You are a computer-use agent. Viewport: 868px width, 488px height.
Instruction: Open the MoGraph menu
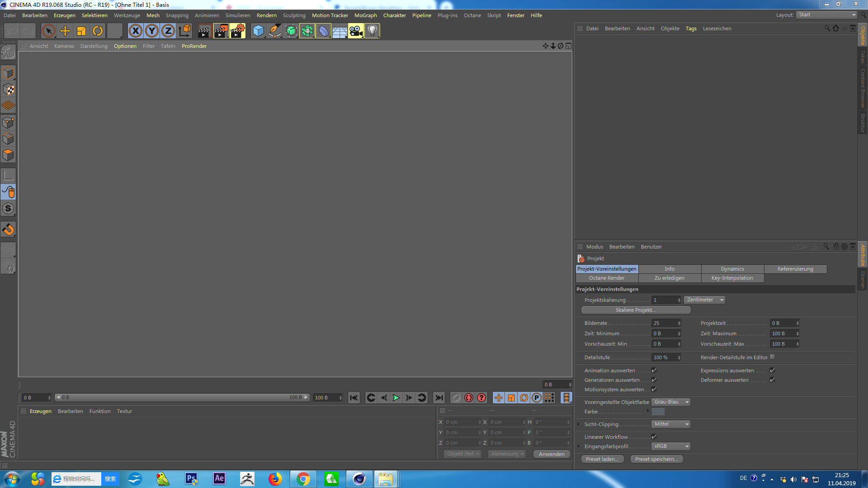pyautogui.click(x=365, y=15)
